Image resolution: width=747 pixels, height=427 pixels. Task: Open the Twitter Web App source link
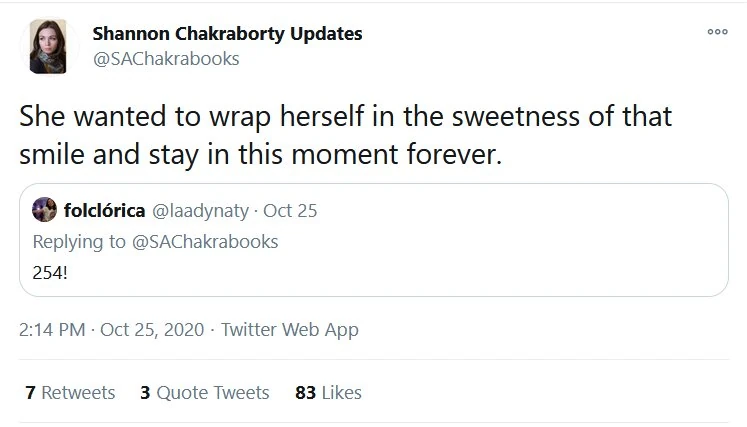(289, 329)
